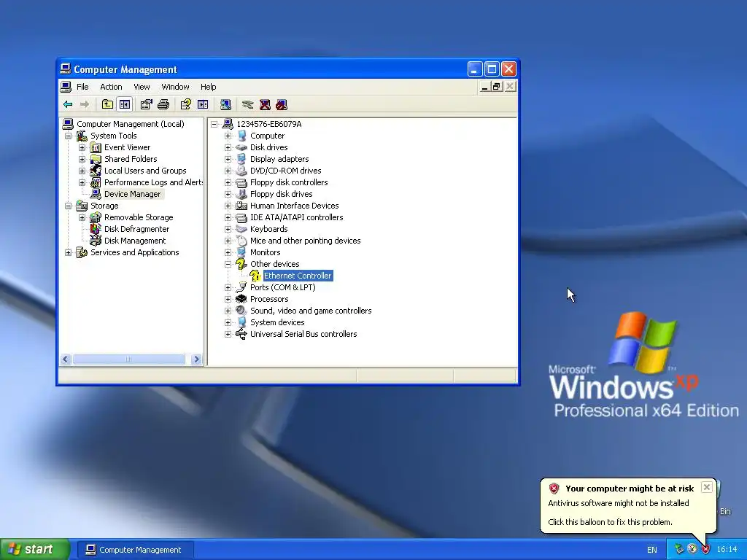Click the balloon text to fix problem
747x560 pixels.
coord(611,522)
